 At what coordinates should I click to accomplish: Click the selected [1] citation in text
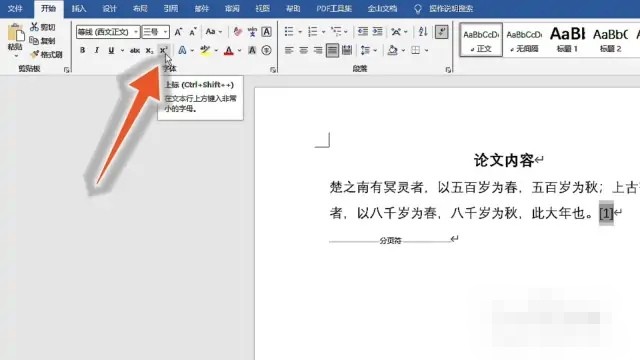click(606, 213)
